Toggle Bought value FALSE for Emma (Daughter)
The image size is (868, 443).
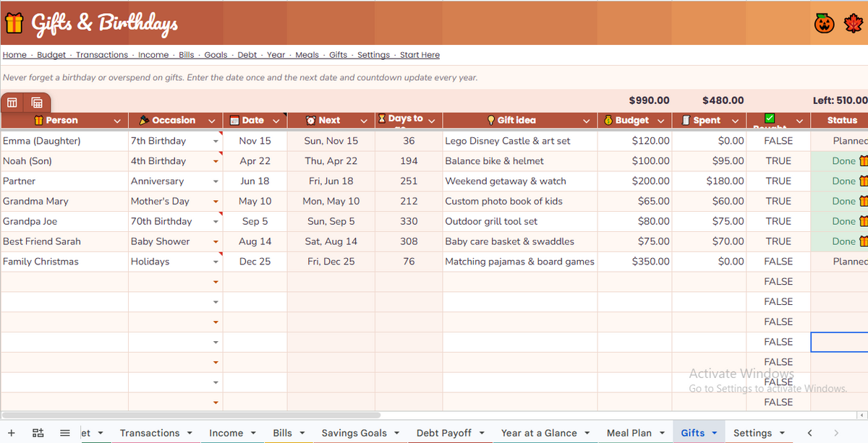click(778, 141)
